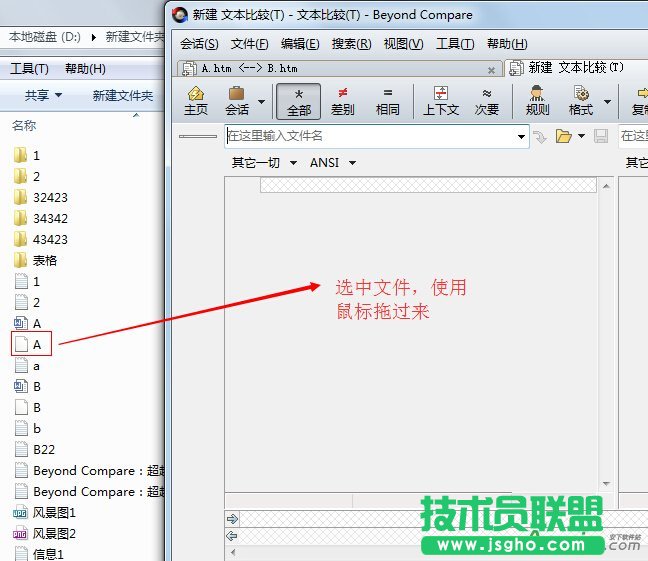Select folder 34342
The height and width of the screenshot is (561, 648).
tap(40, 218)
